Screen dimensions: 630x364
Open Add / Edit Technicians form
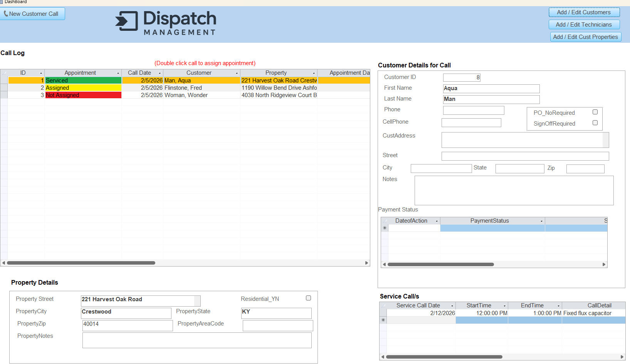pos(584,25)
